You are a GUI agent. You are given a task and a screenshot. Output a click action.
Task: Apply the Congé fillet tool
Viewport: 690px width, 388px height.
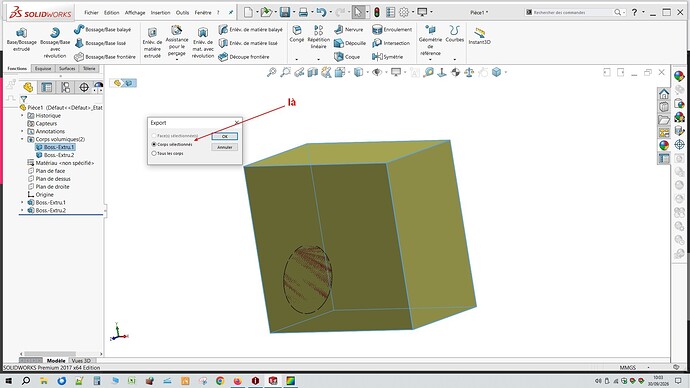pos(297,34)
